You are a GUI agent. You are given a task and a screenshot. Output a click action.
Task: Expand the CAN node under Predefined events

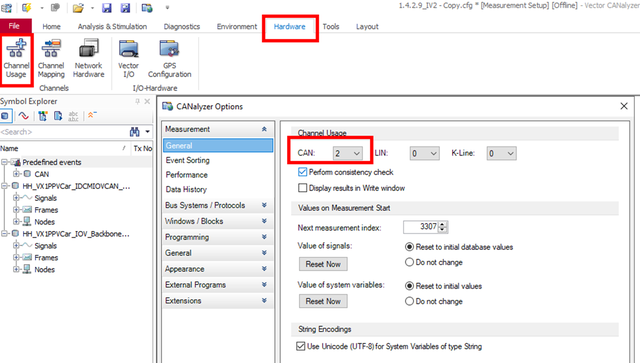(16, 174)
